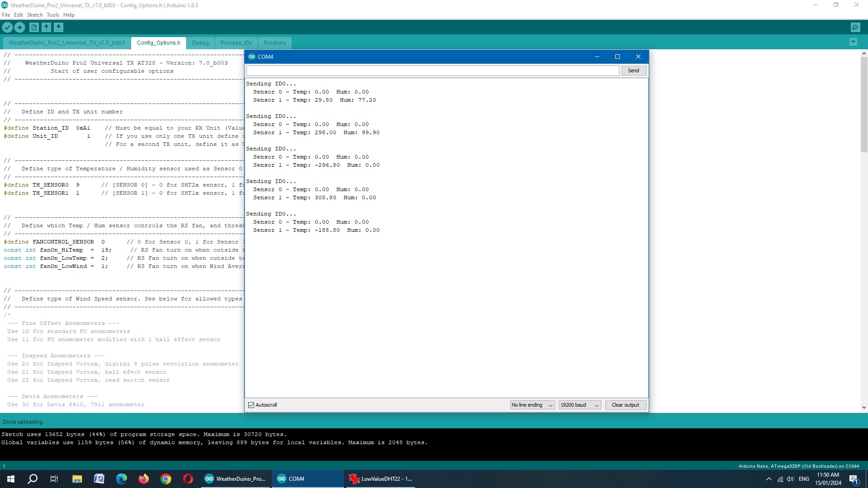Image resolution: width=868 pixels, height=488 pixels.
Task: Open the 19200 baud rate dropdown
Action: (580, 405)
